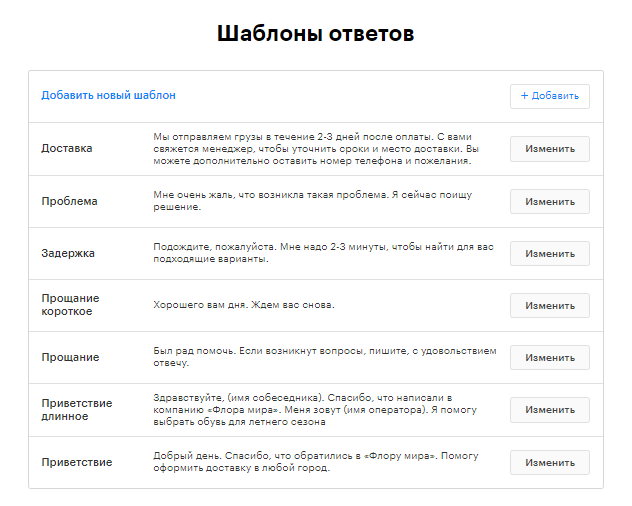The height and width of the screenshot is (506, 632).
Task: Select the 'Приветствие длинное' template name
Action: [77, 410]
